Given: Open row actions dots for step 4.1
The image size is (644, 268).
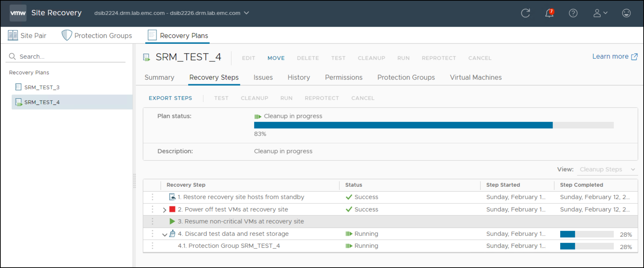Looking at the screenshot, I should click(152, 246).
